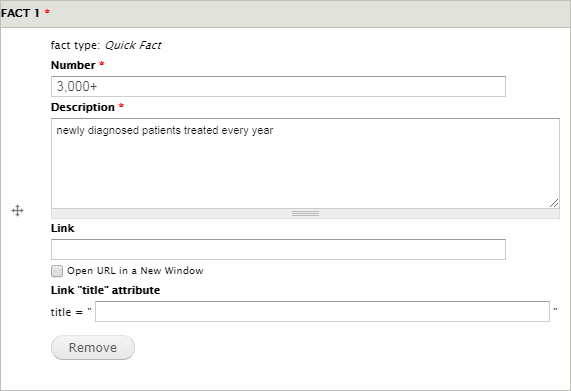Click the 'Open URL in a New Window' label text
The width and height of the screenshot is (571, 391).
[x=135, y=271]
